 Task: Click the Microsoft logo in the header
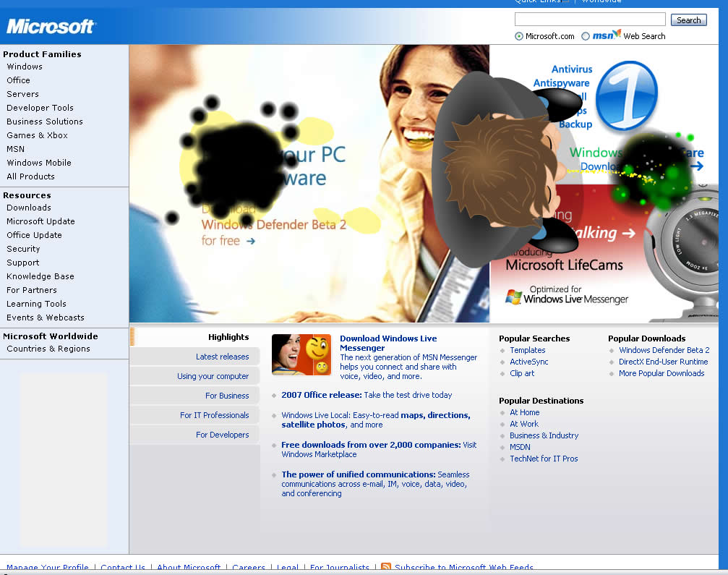(51, 27)
